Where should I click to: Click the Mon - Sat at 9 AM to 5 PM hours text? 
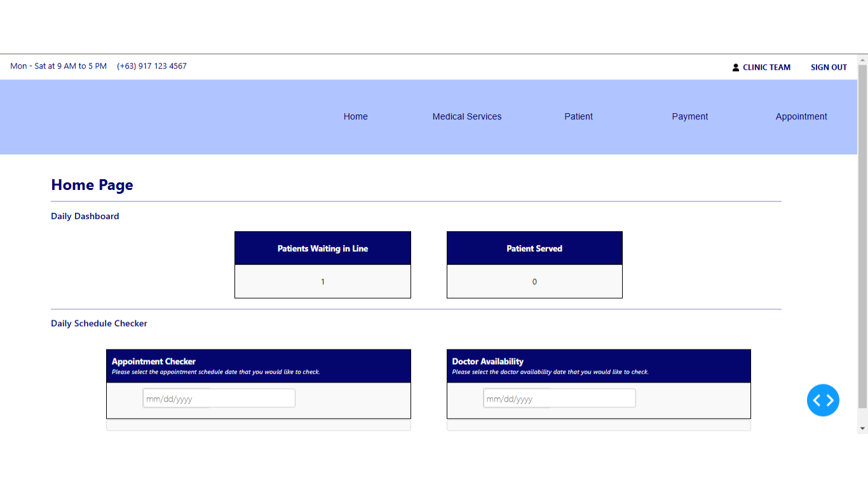58,66
